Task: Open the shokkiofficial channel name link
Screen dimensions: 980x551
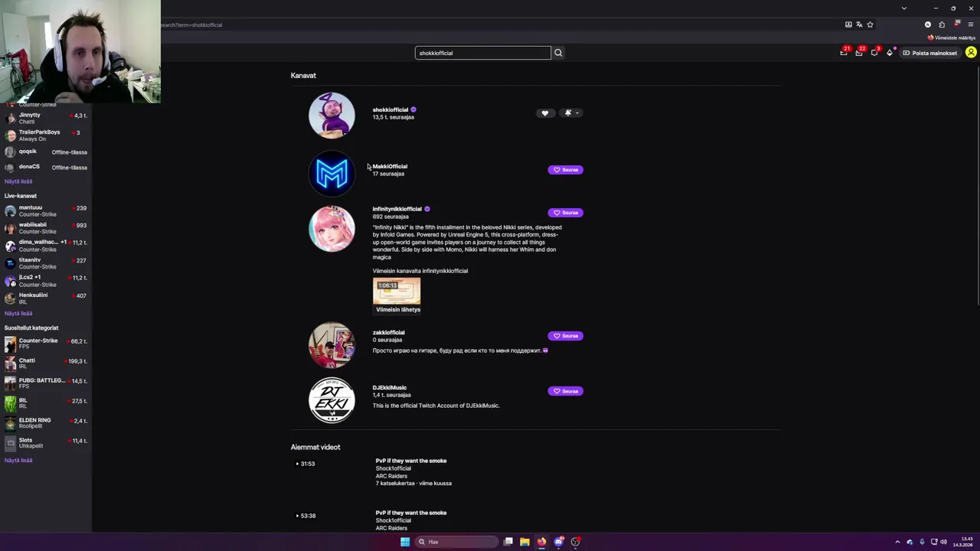Action: point(390,109)
